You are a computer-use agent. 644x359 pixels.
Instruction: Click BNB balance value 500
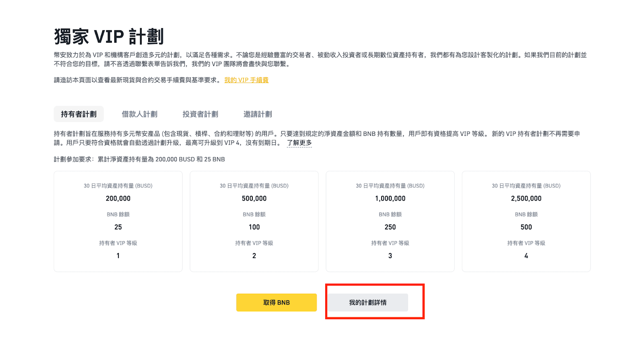pos(526,227)
